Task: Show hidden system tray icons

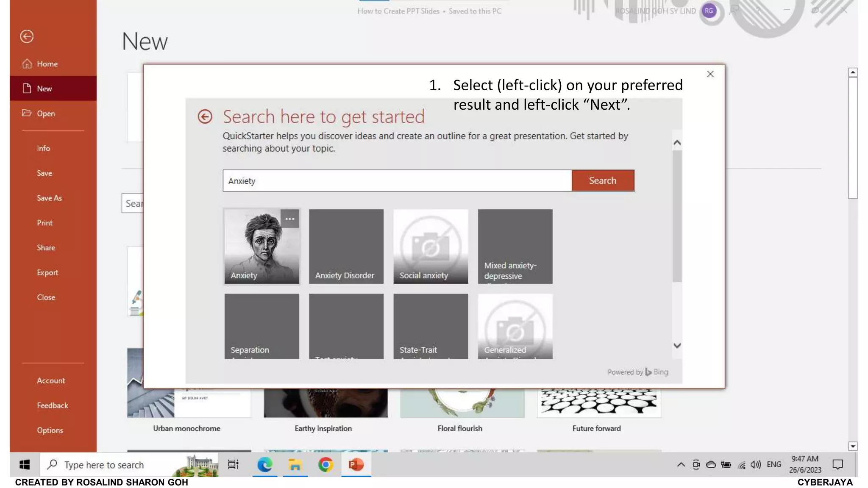Action: 681,465
